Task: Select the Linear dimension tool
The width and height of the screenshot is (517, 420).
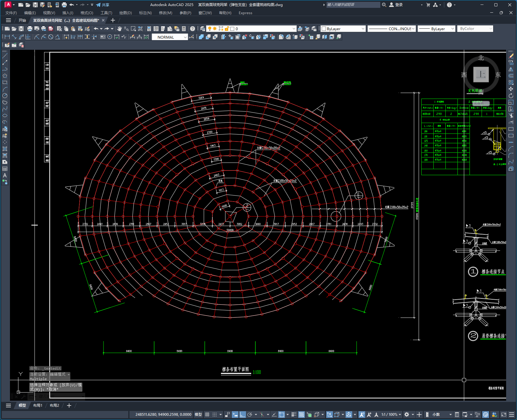Action: (7, 37)
